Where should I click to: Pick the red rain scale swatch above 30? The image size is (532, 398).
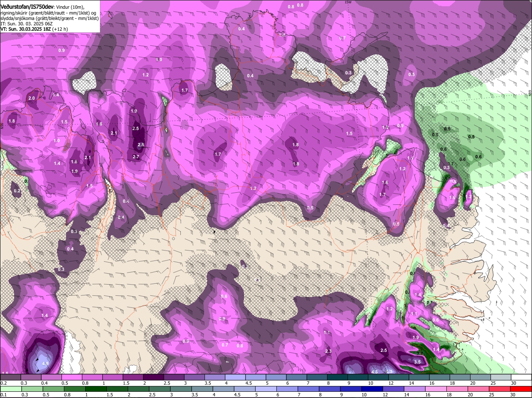[520, 389]
